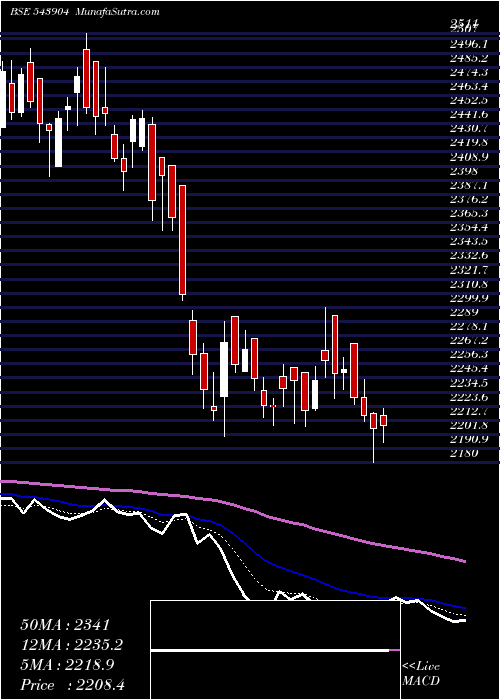Click the 2310.8 price axis label
This screenshot has height=700, width=500.
pyautogui.click(x=469, y=284)
